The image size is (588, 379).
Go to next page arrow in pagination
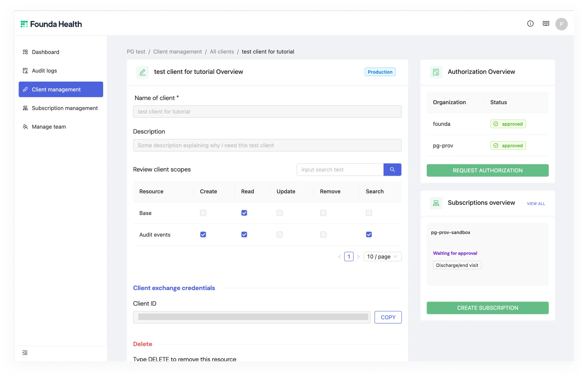[358, 257]
